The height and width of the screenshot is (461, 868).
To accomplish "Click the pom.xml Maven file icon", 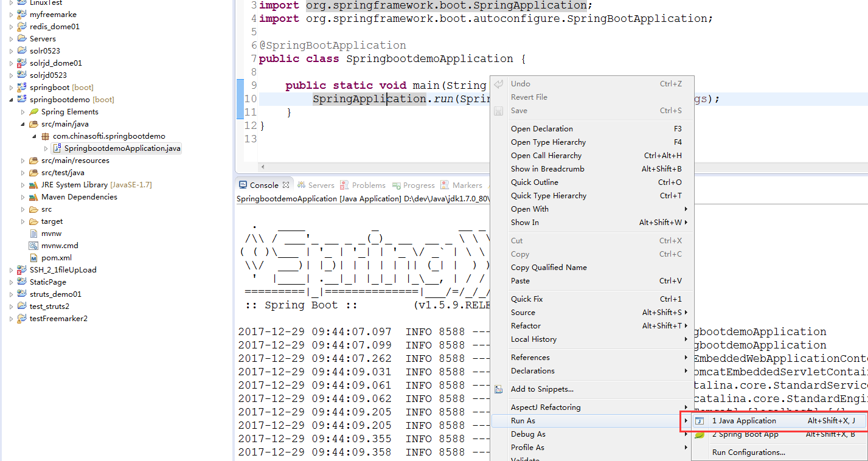I will tap(34, 258).
